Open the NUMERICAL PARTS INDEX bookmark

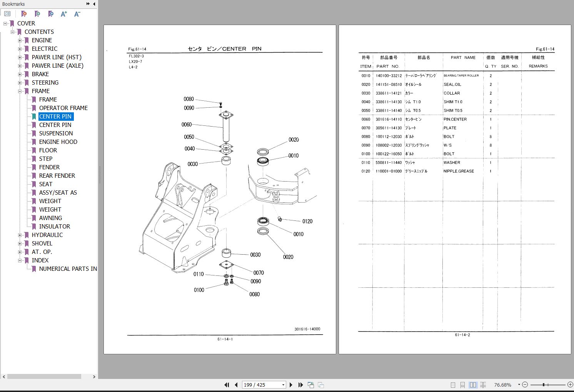[x=68, y=269]
